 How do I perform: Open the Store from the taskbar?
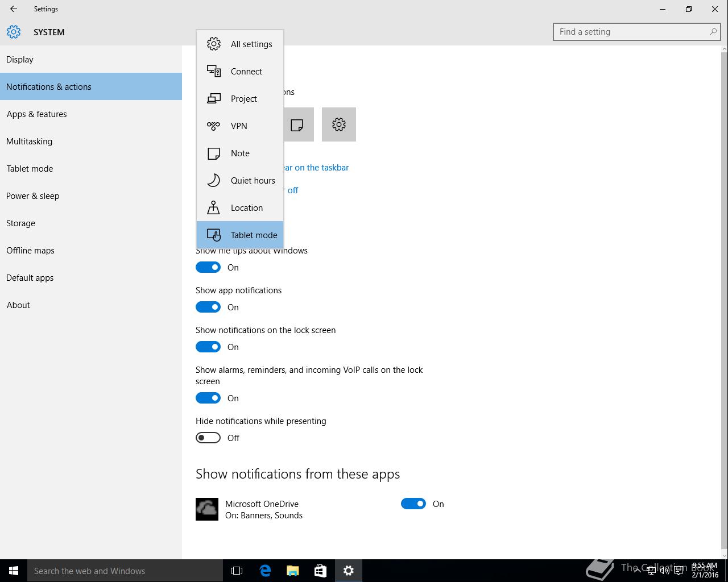click(320, 571)
